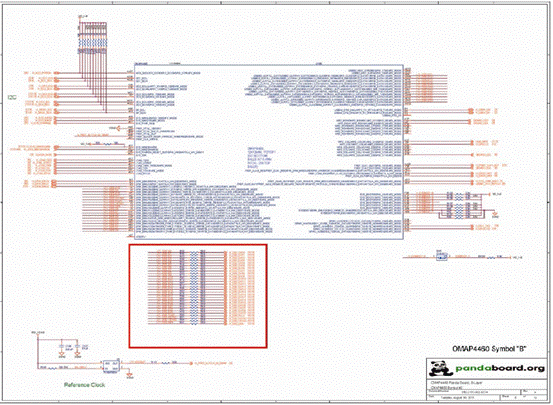The width and height of the screenshot is (553, 405).
Task: Click the green 'Reference Clock' label
Action: click(x=84, y=385)
